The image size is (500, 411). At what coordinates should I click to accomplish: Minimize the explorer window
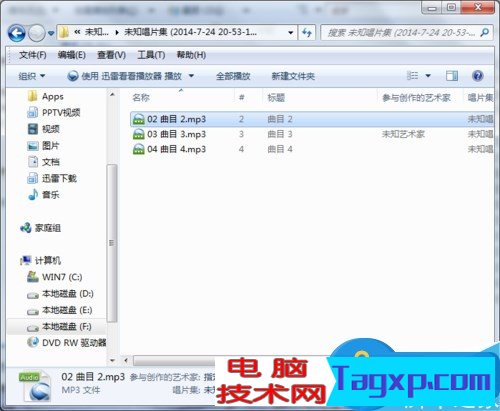coord(432,7)
